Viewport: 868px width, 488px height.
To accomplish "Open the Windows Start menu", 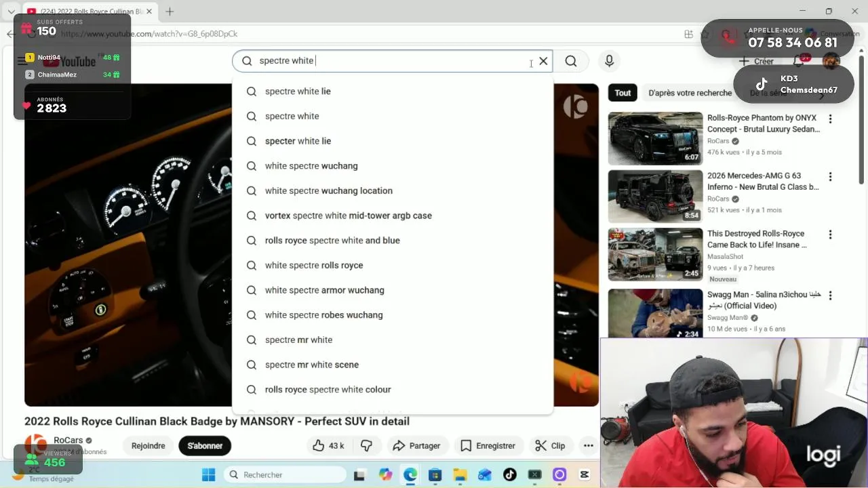I will (208, 474).
